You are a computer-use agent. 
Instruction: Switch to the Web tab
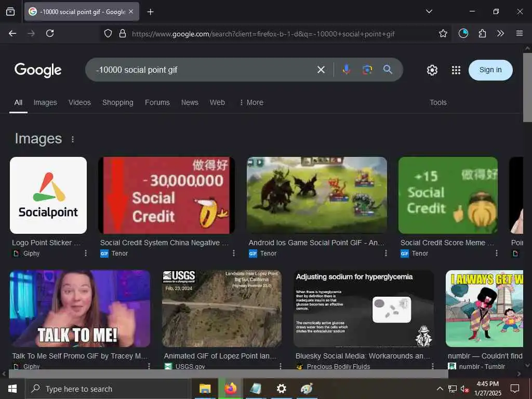[217, 102]
